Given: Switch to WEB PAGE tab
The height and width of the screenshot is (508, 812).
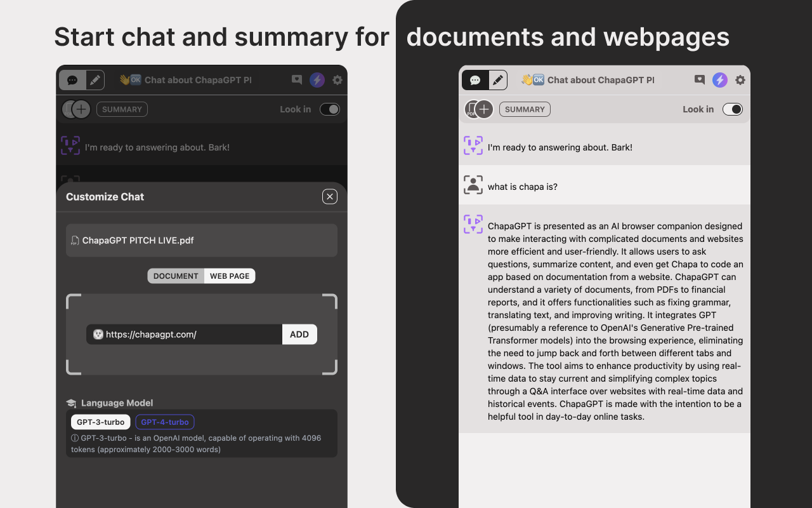Looking at the screenshot, I should (230, 276).
